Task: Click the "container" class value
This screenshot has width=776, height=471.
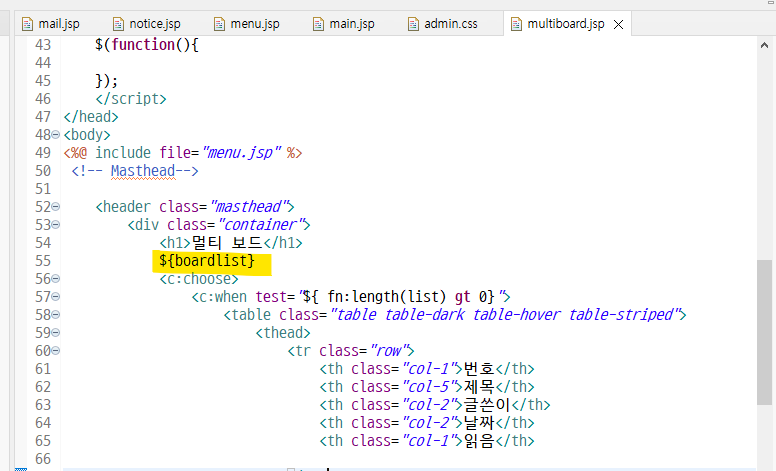Action: [x=261, y=225]
